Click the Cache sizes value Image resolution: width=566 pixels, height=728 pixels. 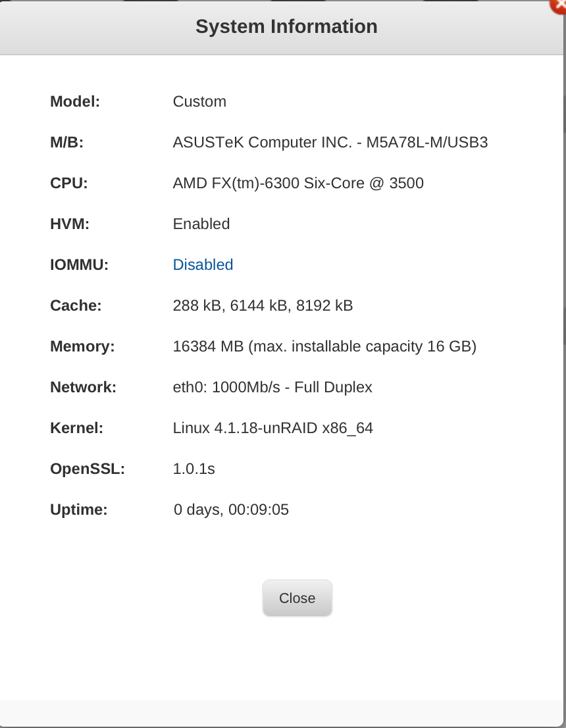pyautogui.click(x=263, y=305)
